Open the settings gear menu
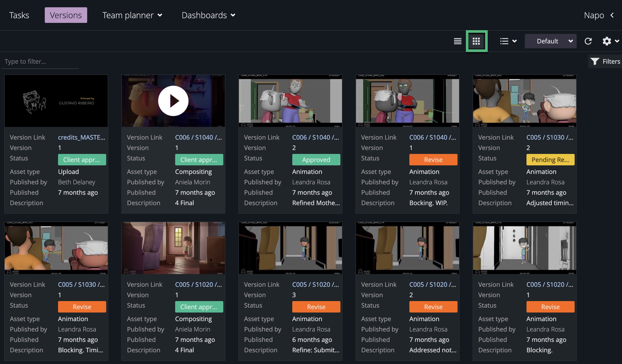Image resolution: width=622 pixels, height=364 pixels. pyautogui.click(x=610, y=41)
